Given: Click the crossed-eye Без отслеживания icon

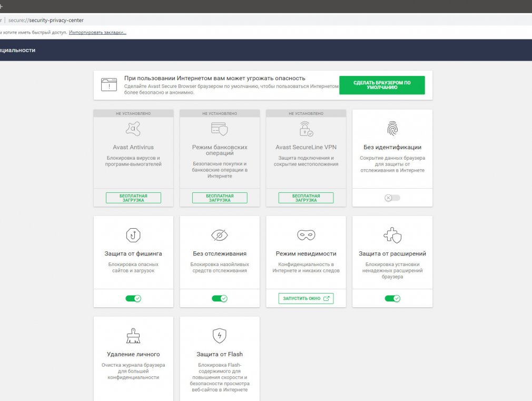Looking at the screenshot, I should point(220,235).
